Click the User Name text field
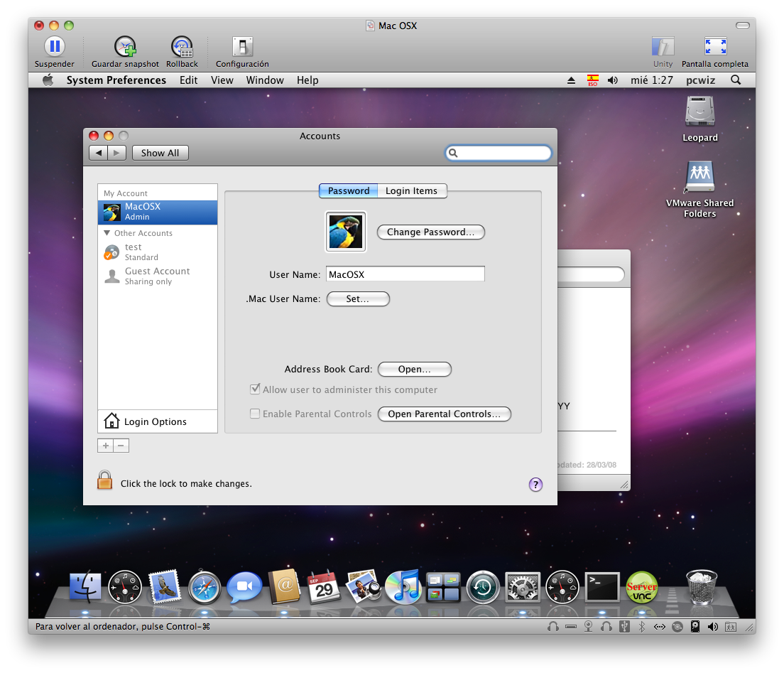Screen dimensions: 784x673 405,274
